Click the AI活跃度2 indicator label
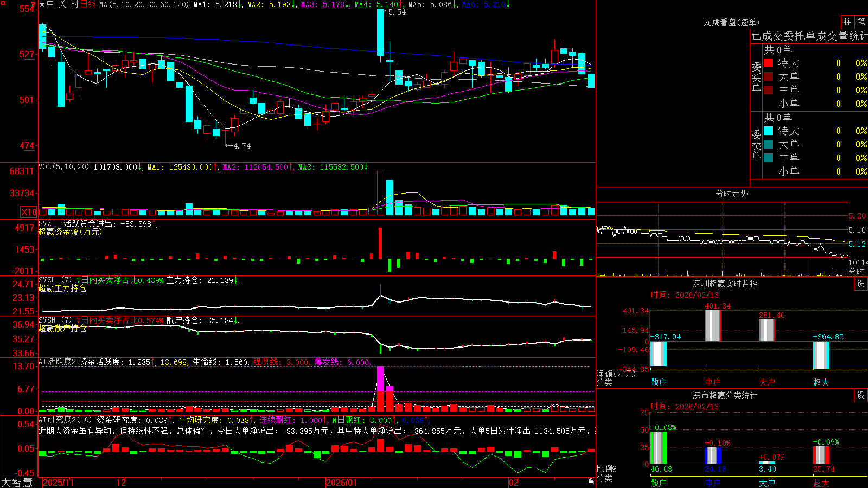868x488 pixels. [57, 362]
